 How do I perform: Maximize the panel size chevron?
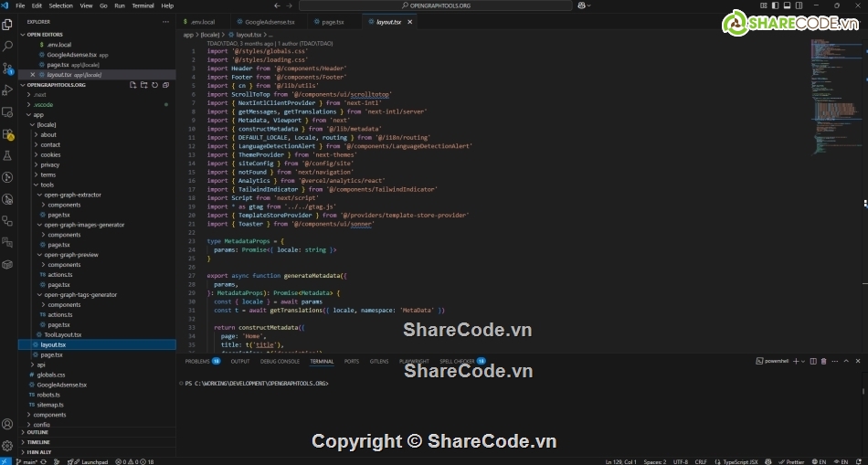coord(846,361)
